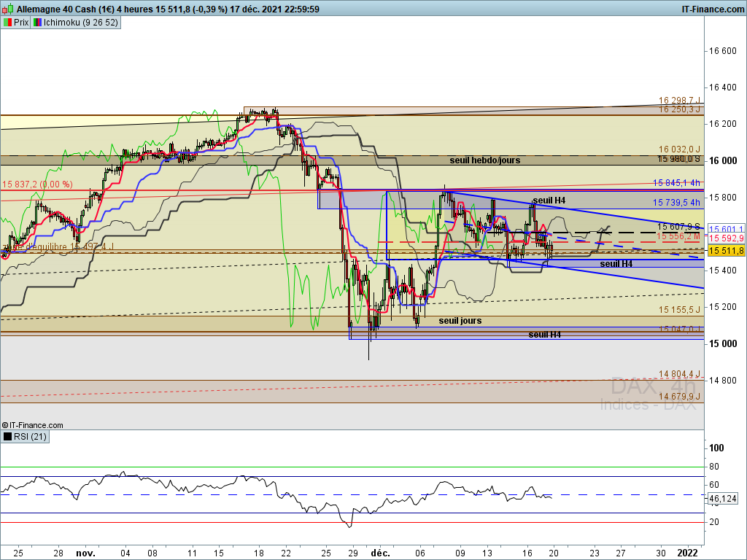Click the bold 15 000 price axis tick

(723, 344)
